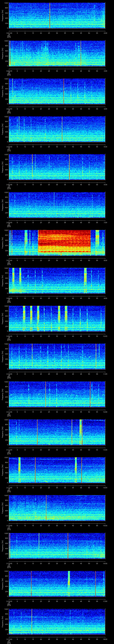Open the 2:16:00 spectrogram panel

point(57,584)
